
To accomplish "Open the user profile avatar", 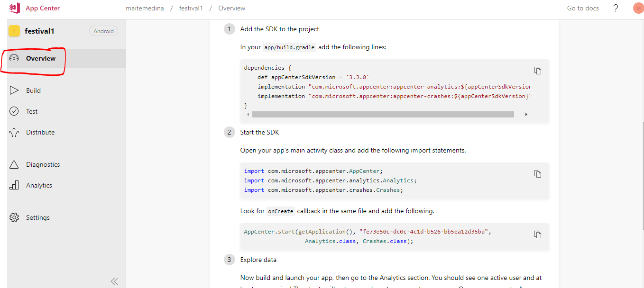I will pyautogui.click(x=638, y=8).
